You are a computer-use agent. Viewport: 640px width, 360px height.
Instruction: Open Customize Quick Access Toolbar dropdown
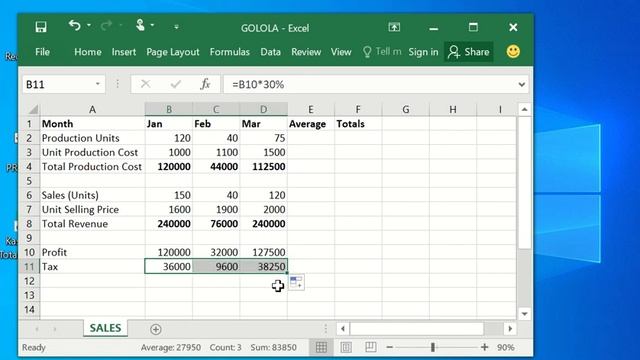pyautogui.click(x=176, y=27)
